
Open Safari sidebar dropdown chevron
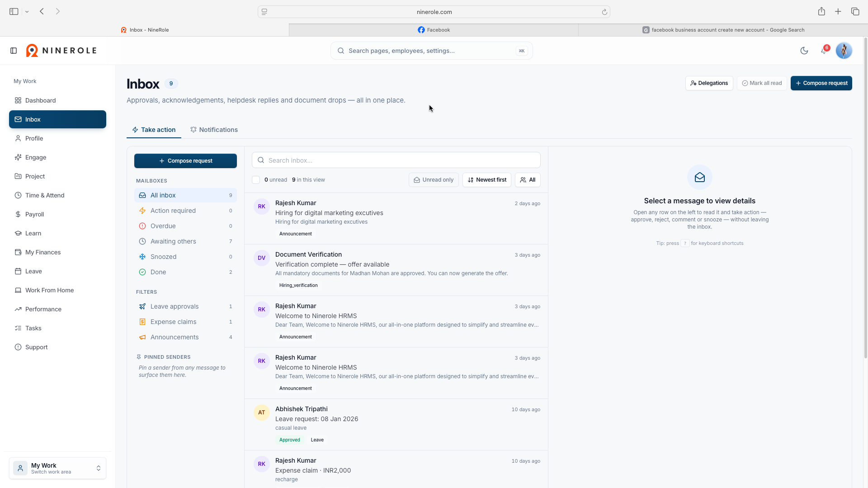pyautogui.click(x=27, y=12)
